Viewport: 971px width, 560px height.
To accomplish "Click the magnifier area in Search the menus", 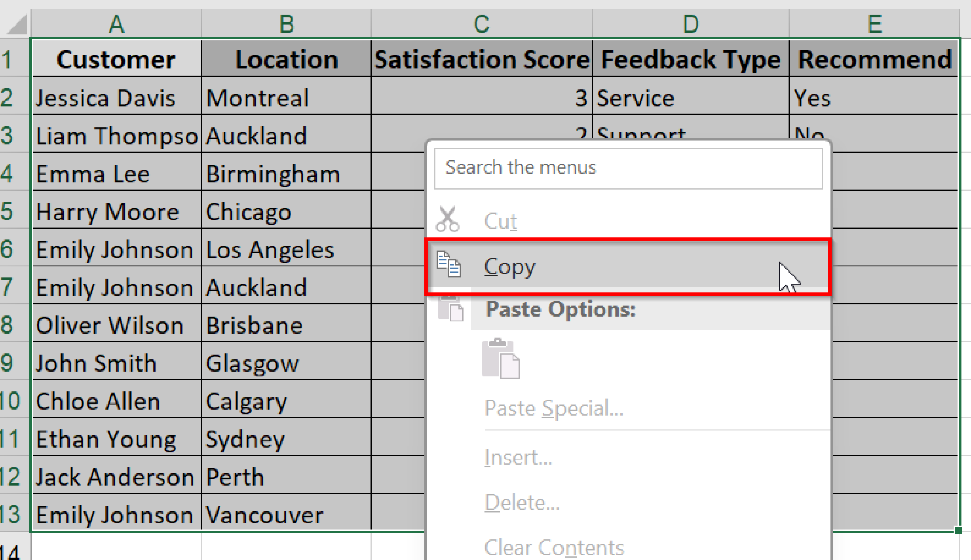I will tap(455, 168).
